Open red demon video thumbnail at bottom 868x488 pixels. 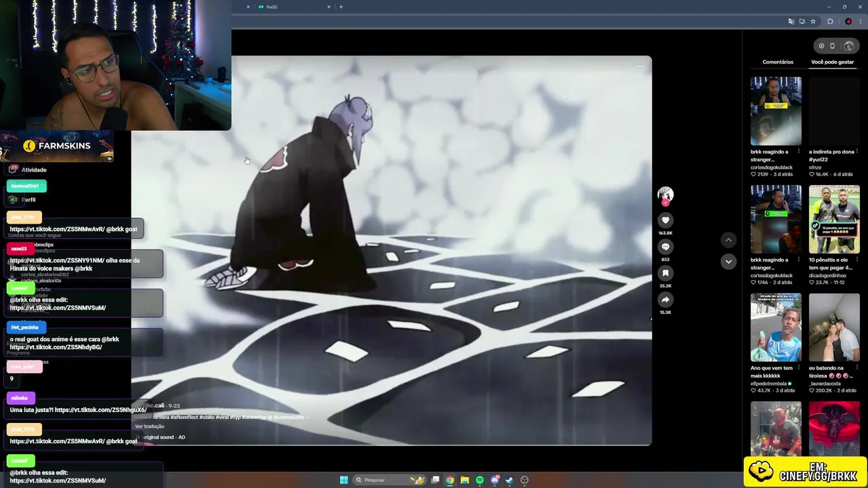pos(834,430)
